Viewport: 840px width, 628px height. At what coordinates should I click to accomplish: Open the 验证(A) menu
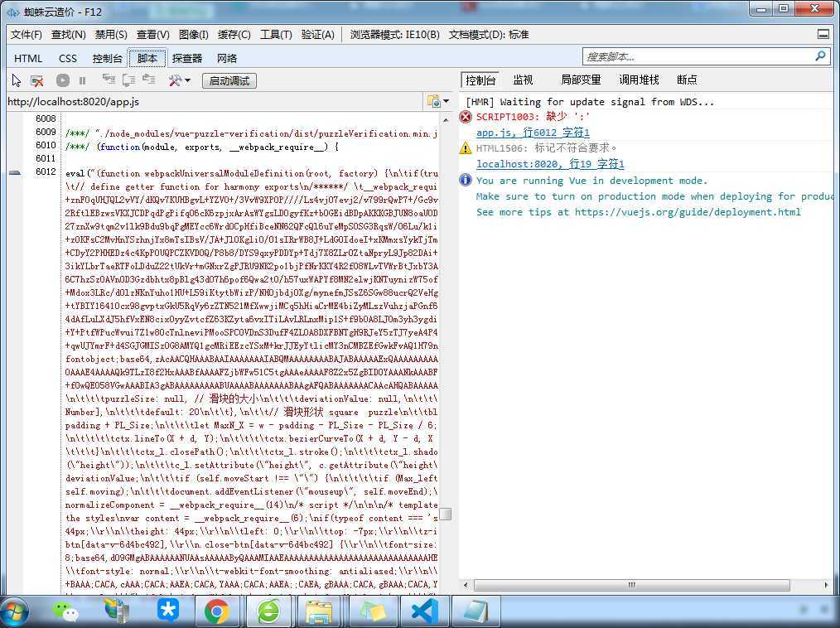click(x=317, y=34)
